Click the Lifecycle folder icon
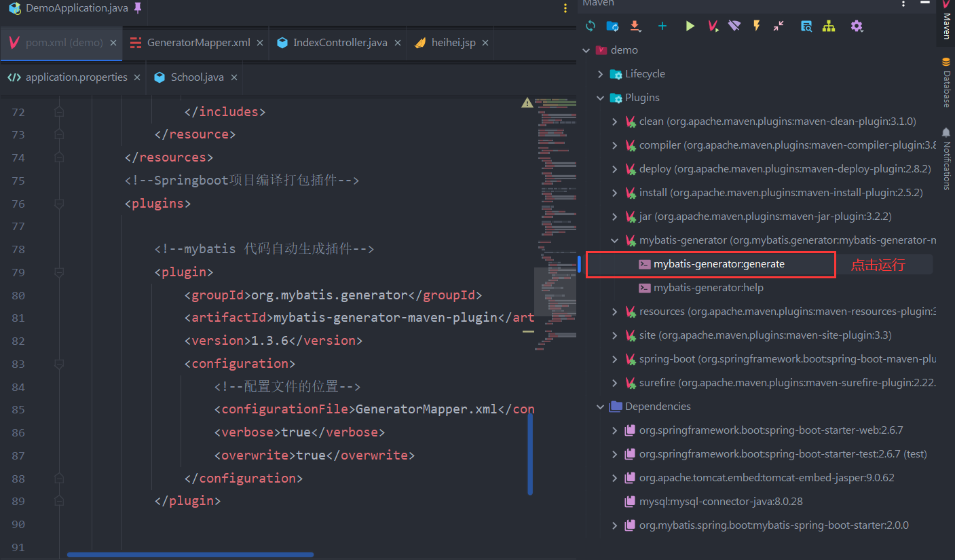 point(616,74)
